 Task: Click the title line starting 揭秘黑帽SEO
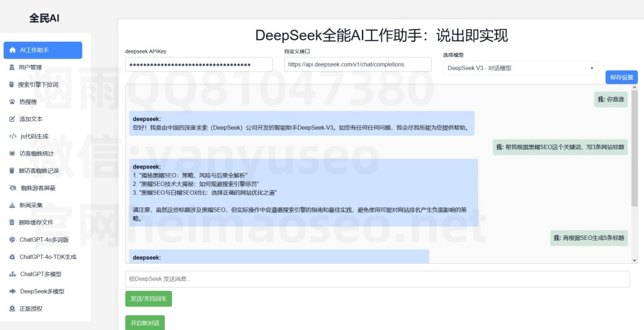[x=190, y=175]
